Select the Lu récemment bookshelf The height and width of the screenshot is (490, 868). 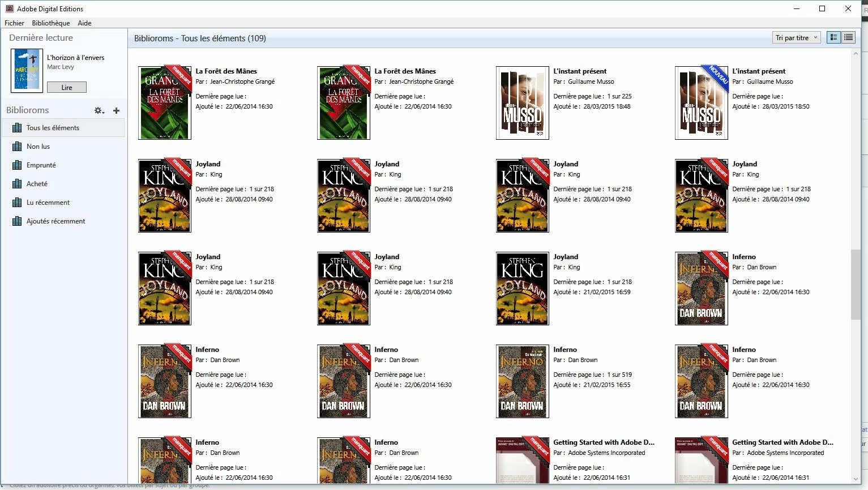pyautogui.click(x=63, y=203)
